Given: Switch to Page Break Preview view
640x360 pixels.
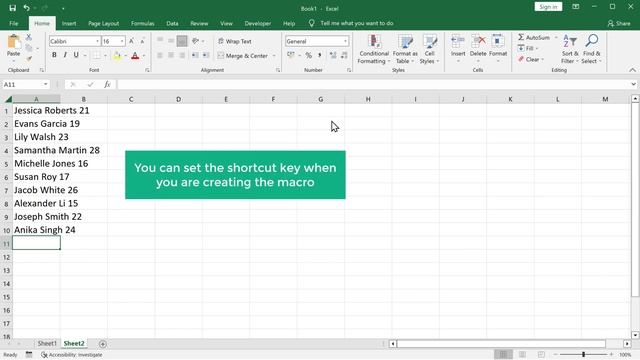Looking at the screenshot, I should coord(541,355).
